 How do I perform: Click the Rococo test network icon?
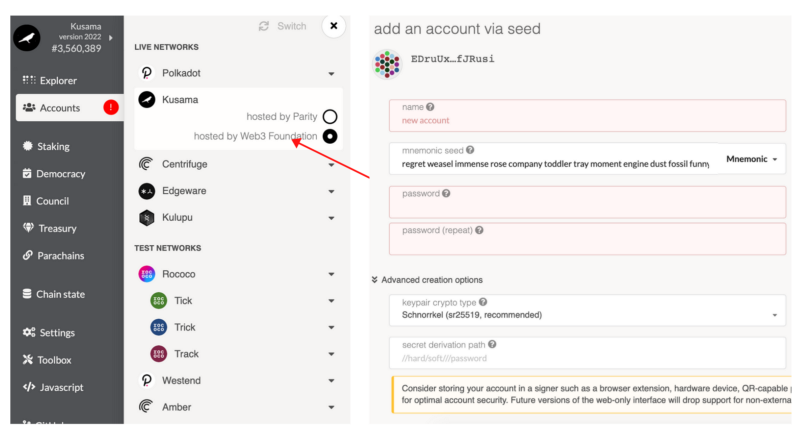[x=146, y=274]
